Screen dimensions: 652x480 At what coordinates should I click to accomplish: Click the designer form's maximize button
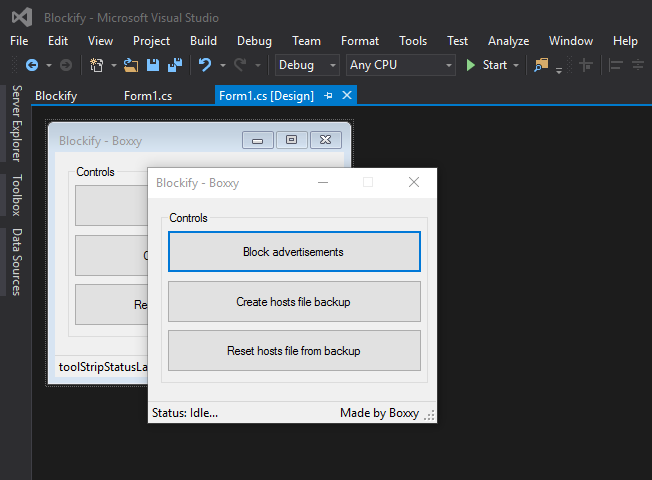coord(291,140)
